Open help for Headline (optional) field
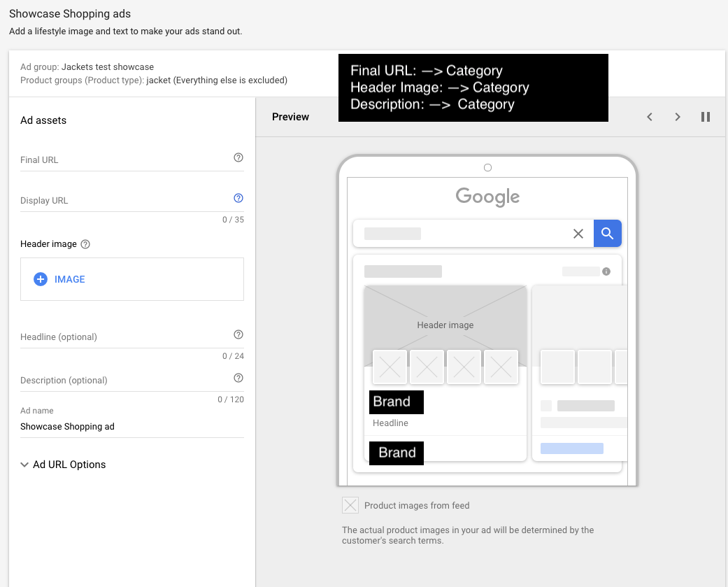Viewport: 728px width, 587px height. pos(238,334)
